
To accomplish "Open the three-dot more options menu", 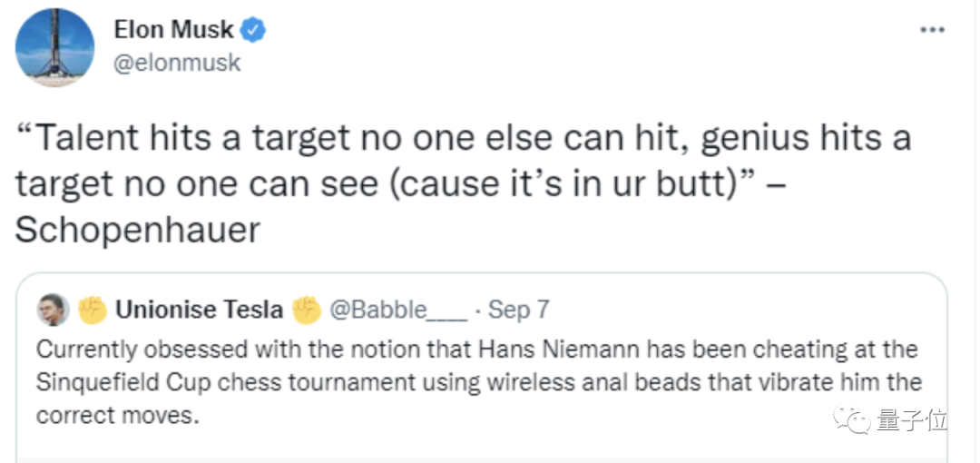I will (933, 30).
